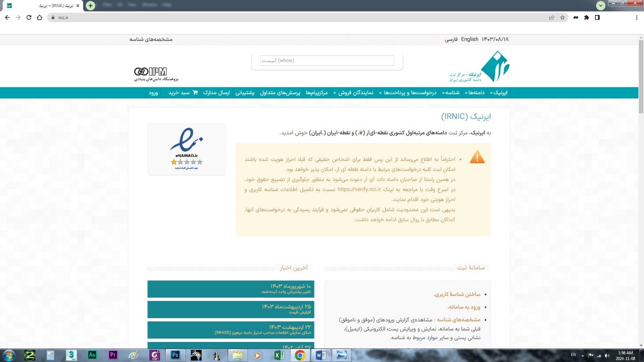Expand the ایرنیک dropdown menu
Image resolution: width=644 pixels, height=362 pixels.
point(500,92)
